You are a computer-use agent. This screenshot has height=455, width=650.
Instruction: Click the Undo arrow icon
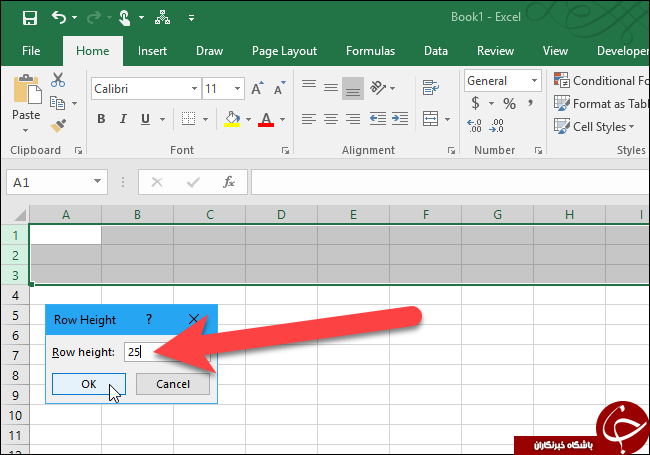point(59,17)
